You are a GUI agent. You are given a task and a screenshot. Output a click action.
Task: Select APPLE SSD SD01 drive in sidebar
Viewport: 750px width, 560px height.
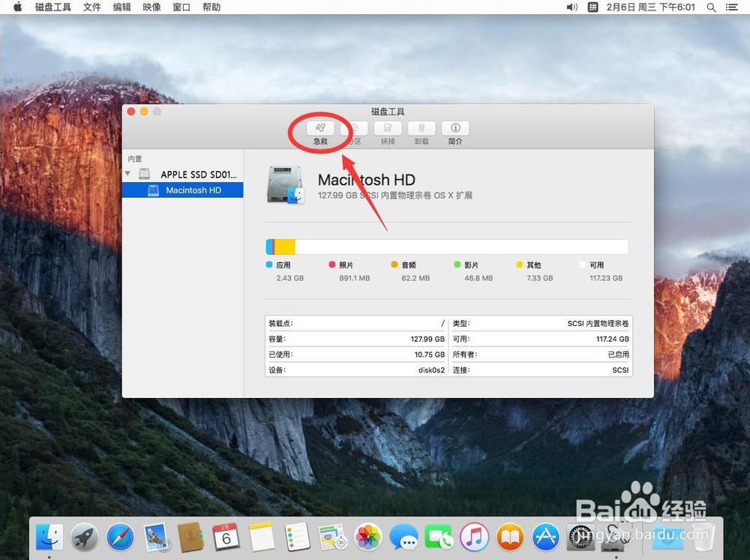183,174
